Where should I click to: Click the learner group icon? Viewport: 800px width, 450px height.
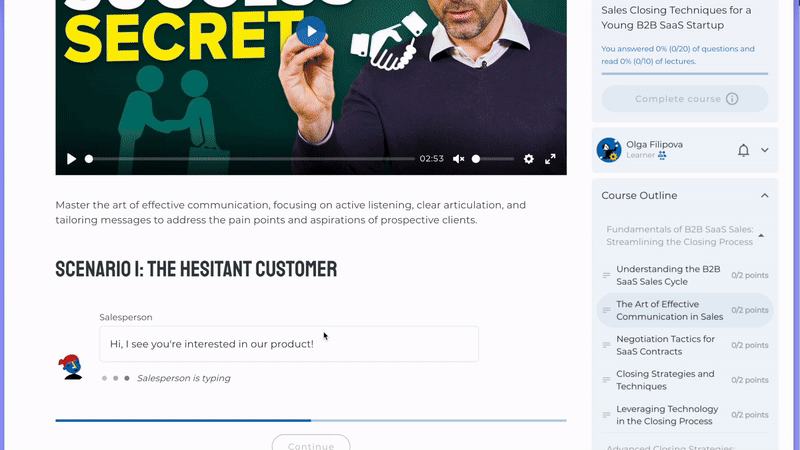click(x=662, y=155)
